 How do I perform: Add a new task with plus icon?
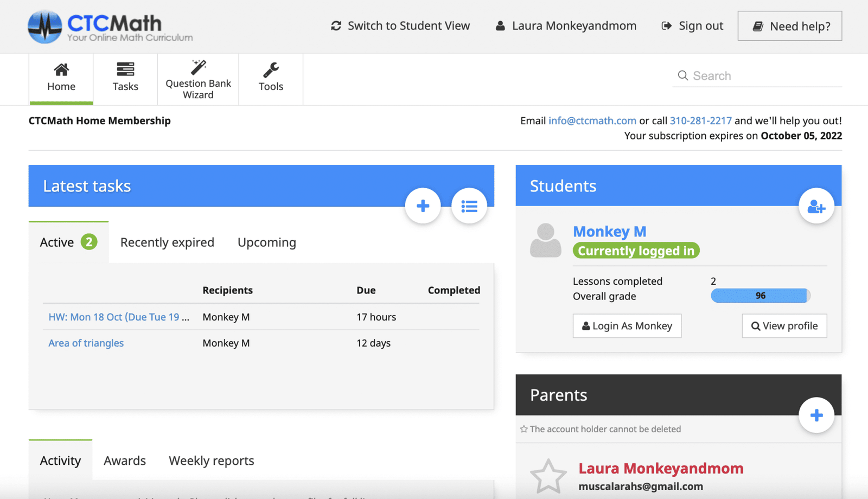[423, 206]
